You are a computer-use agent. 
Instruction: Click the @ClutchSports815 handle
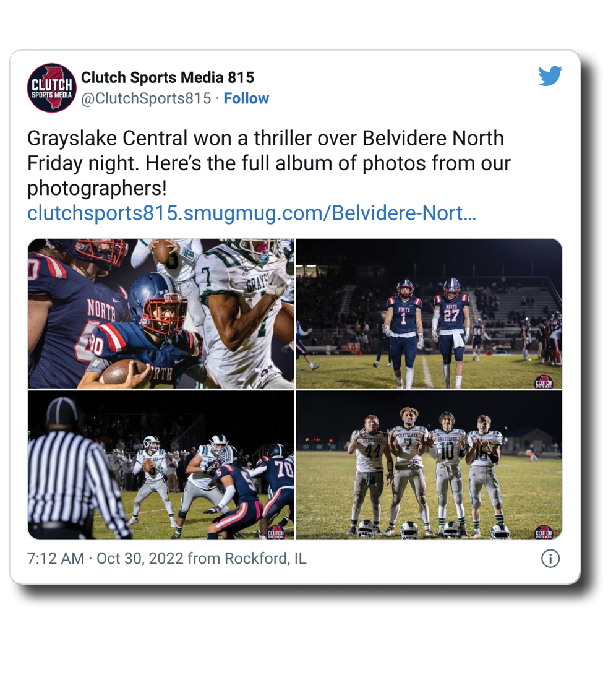click(x=146, y=98)
